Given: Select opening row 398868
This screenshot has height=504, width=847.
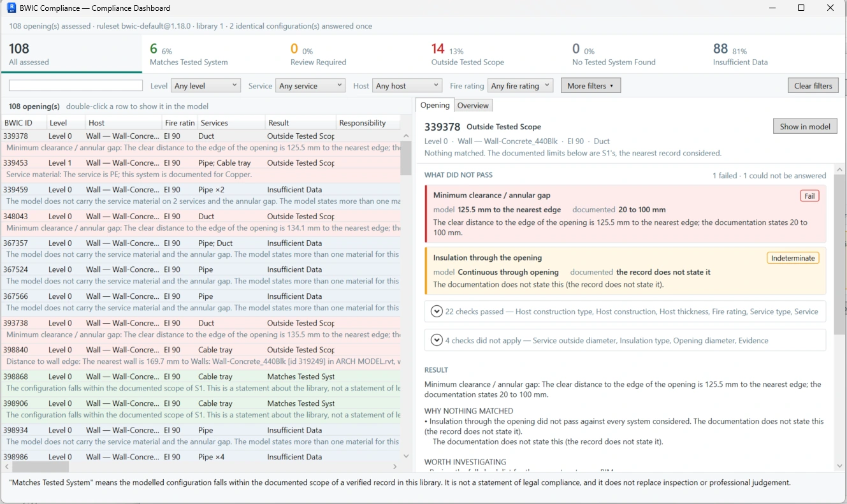Looking at the screenshot, I should tap(201, 383).
